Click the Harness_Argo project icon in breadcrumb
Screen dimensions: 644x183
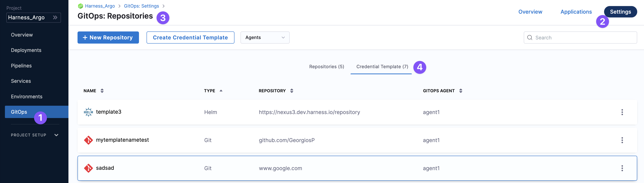[x=81, y=6]
